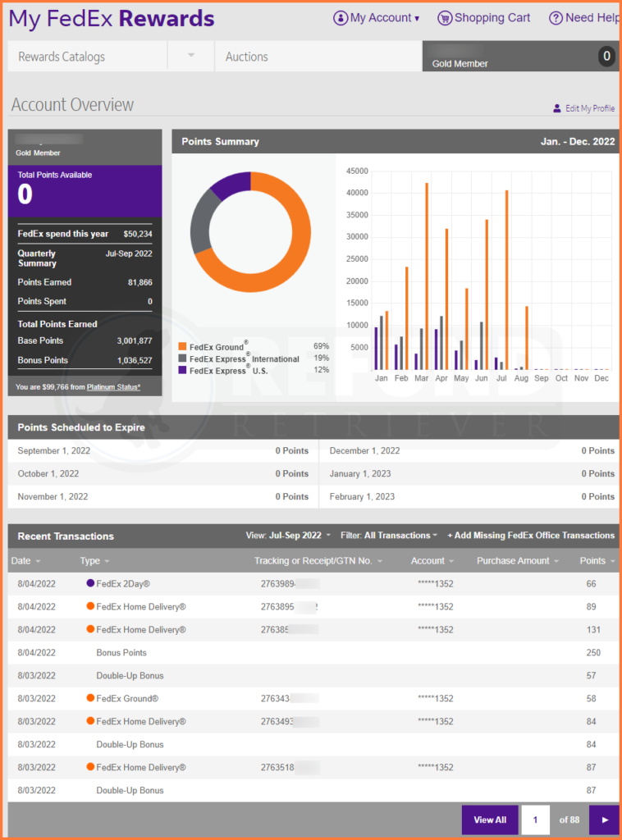Click the Gold Member points badge
The width and height of the screenshot is (622, 840).
point(606,57)
